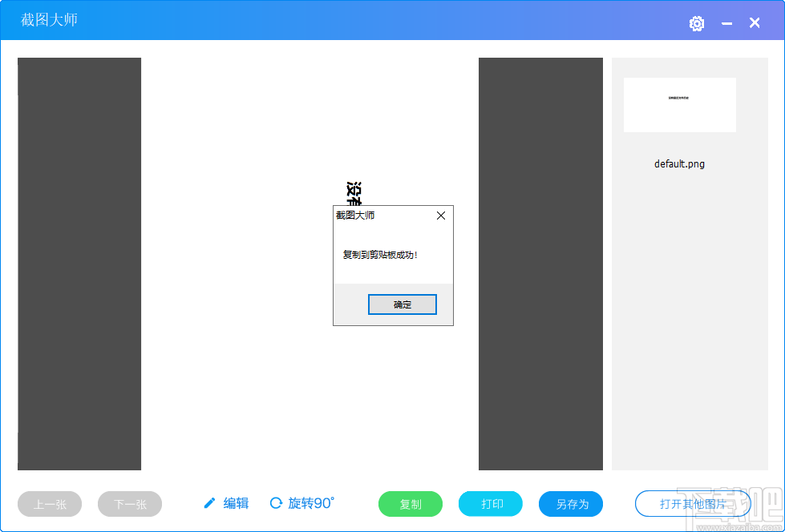
Task: Go to next image using 下一张
Action: [x=129, y=504]
